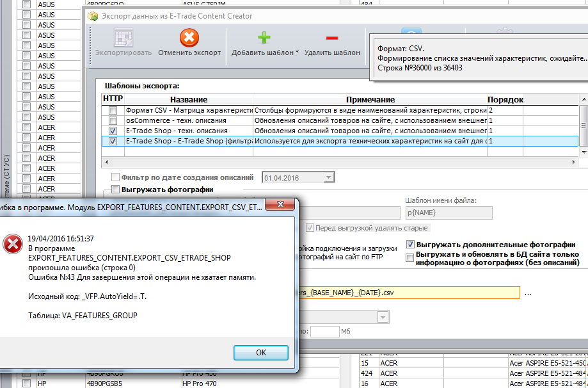Click the templates list scroll-down arrow
The height and width of the screenshot is (388, 588).
tap(584, 152)
